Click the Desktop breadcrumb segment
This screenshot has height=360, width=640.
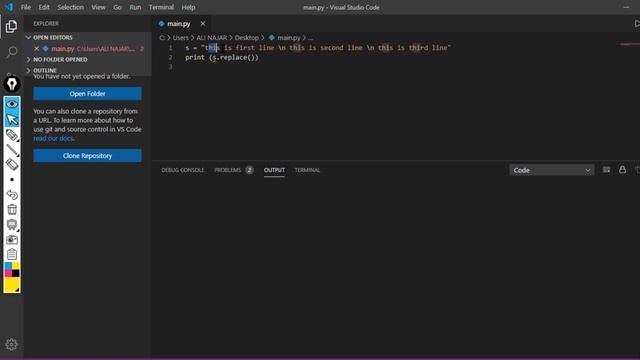(247, 38)
